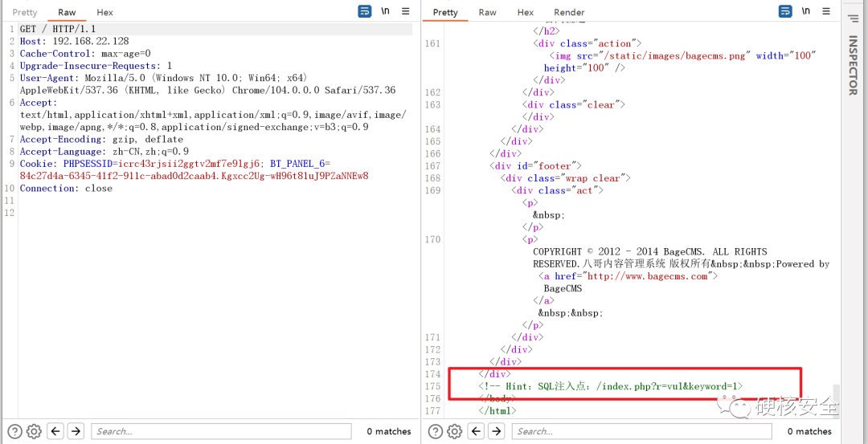Screen dimensions: 868x444
Task: Click the Cookie PHPSESSID value
Action: (189, 164)
